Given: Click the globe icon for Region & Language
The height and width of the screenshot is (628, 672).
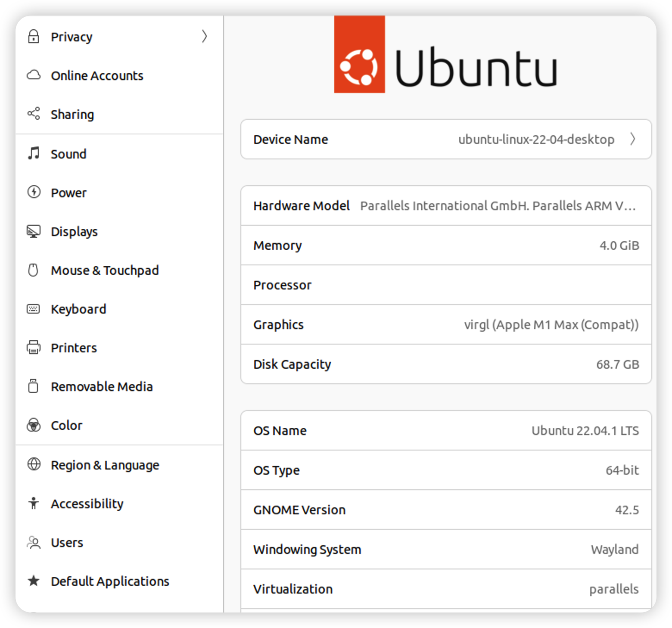Looking at the screenshot, I should coord(34,464).
